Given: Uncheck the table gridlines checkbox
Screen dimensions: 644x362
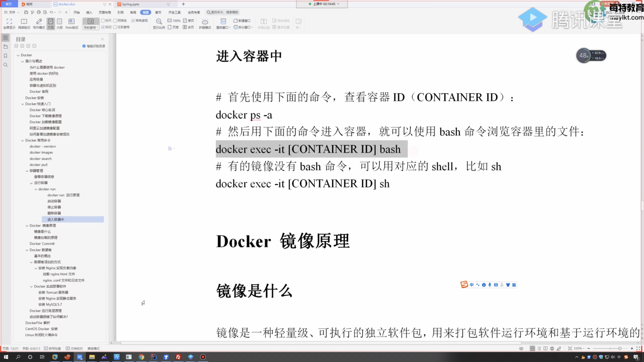Looking at the screenshot, I should 133,20.
